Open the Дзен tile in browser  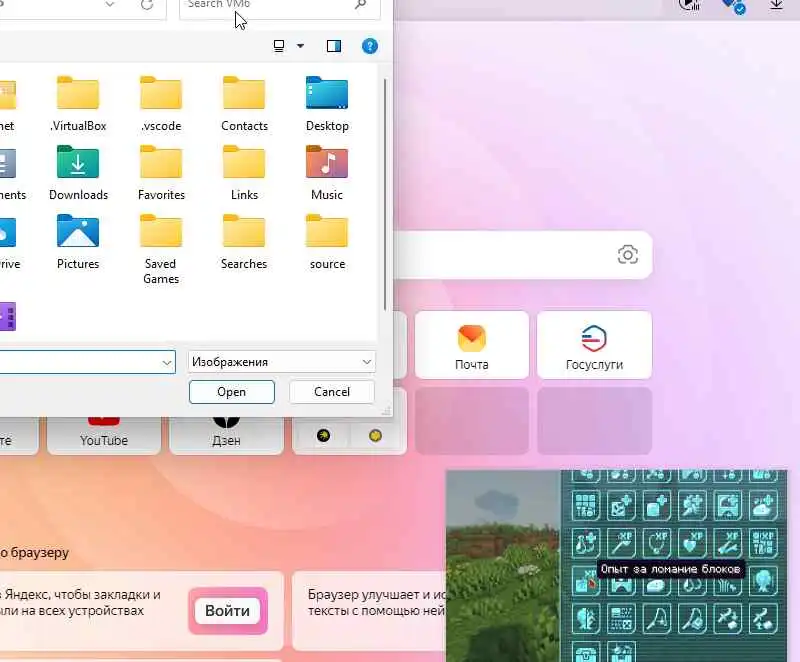coord(227,435)
